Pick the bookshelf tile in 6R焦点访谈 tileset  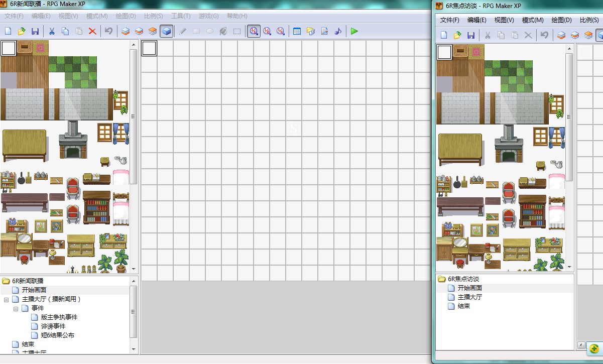532,212
